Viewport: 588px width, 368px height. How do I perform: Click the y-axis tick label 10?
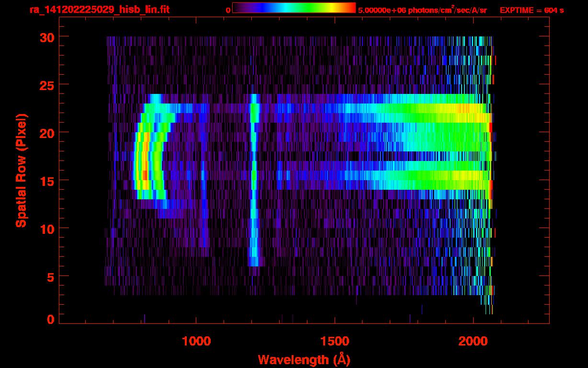pyautogui.click(x=47, y=229)
